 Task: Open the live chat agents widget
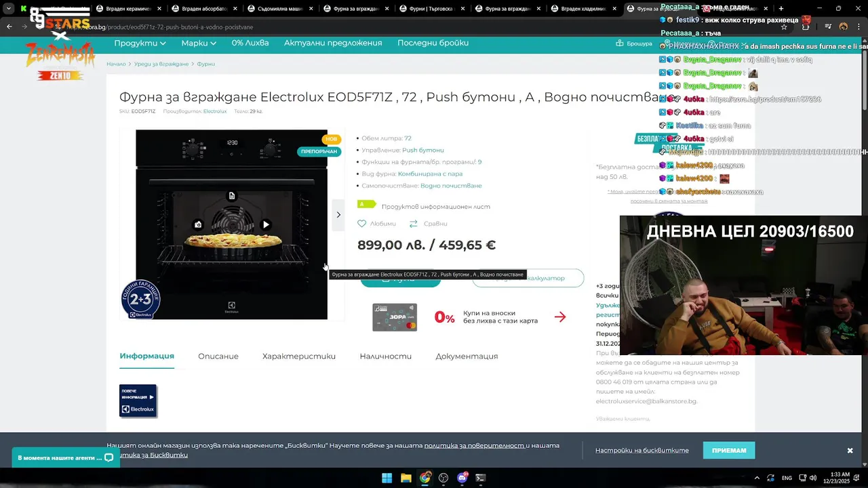point(66,457)
